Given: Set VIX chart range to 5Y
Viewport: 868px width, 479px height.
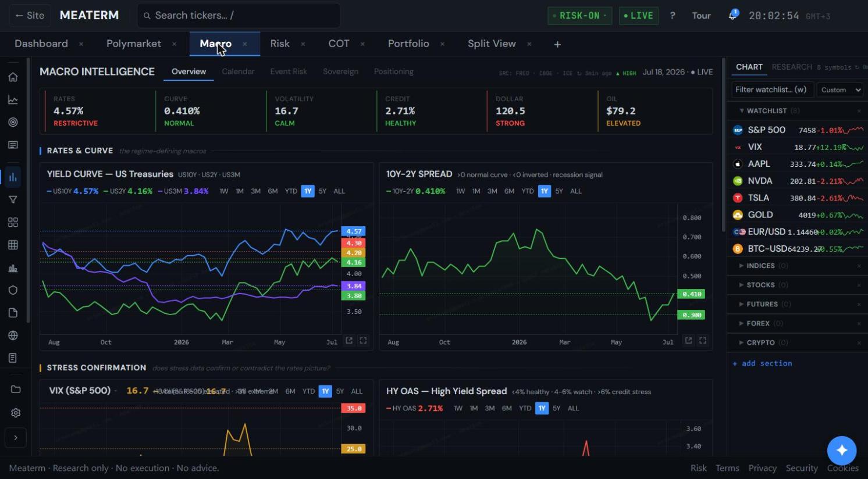Looking at the screenshot, I should [340, 391].
